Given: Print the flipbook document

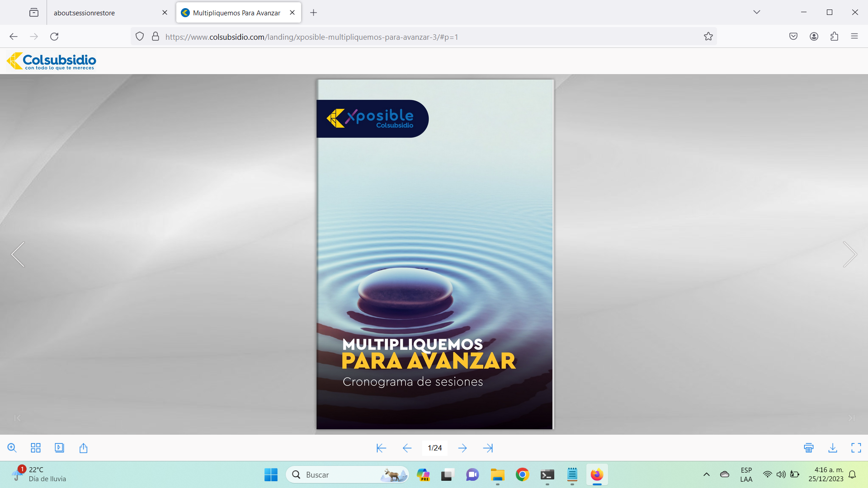Looking at the screenshot, I should [x=809, y=448].
